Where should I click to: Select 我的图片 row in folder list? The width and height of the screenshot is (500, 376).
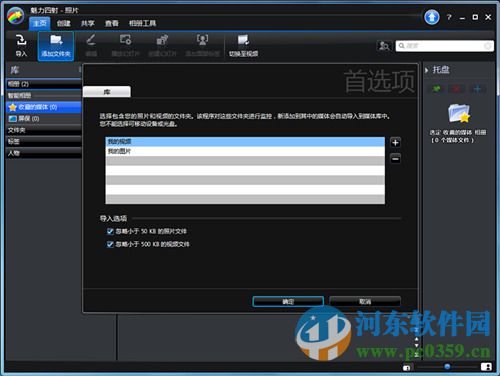(245, 151)
